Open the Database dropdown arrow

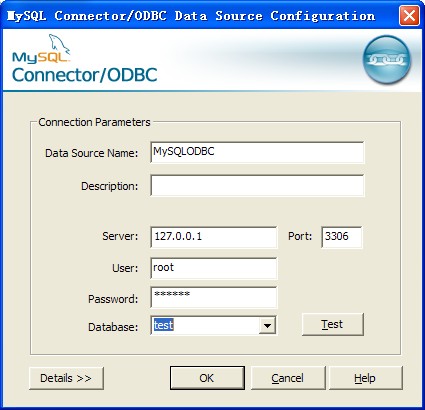[267, 325]
